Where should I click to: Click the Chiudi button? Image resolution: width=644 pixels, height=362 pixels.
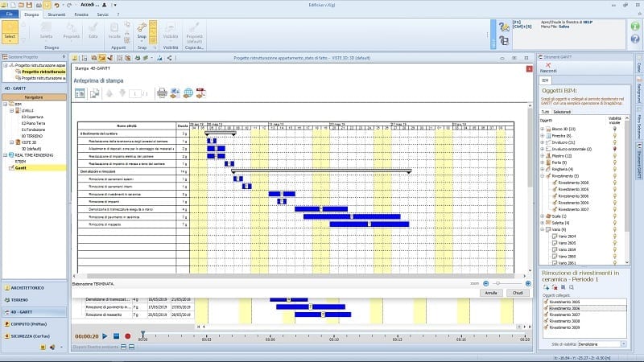[518, 293]
